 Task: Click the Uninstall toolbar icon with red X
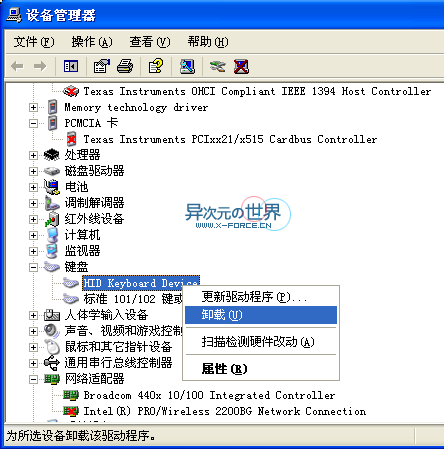click(x=241, y=66)
